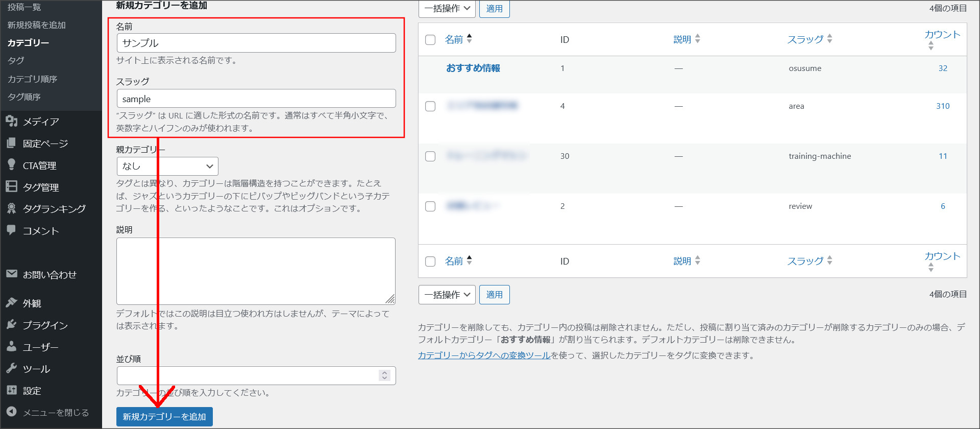Viewport: 980px width, 429px height.
Task: Click the メニューを閉じる collapse arrow icon
Action: pos(11,412)
